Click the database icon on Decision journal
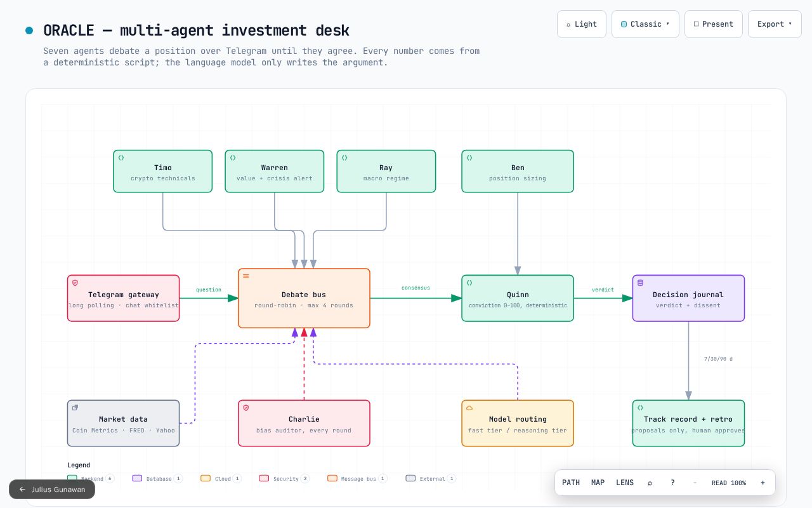Viewport: 812px width, 508px height. point(640,283)
